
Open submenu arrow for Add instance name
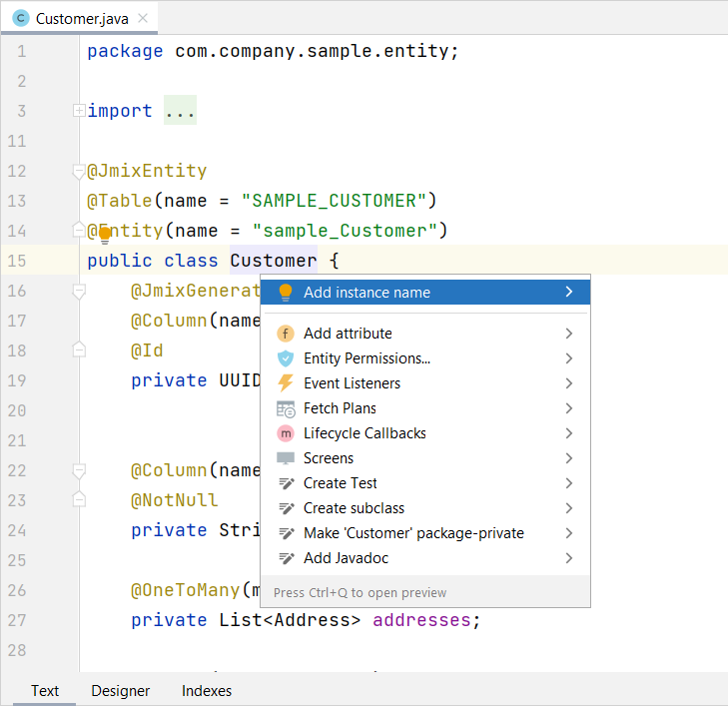coord(569,292)
